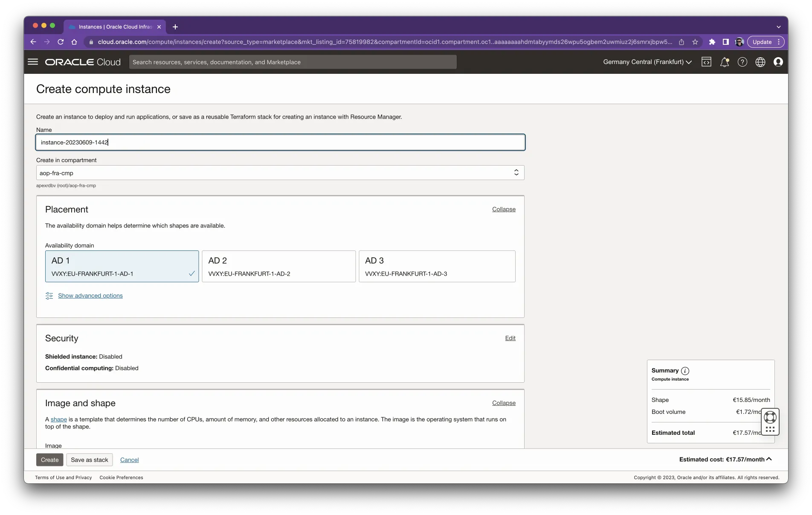Go to the browser home page
This screenshot has width=812, height=515.
click(74, 42)
